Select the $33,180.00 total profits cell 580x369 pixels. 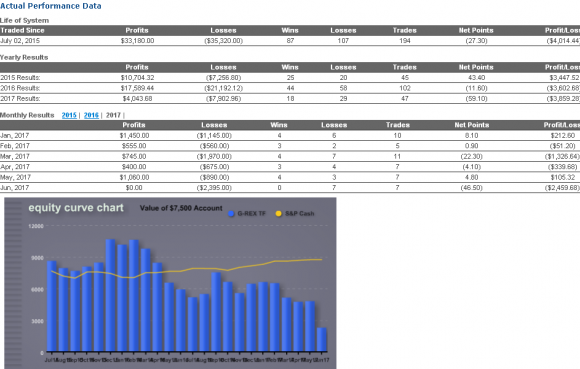click(x=137, y=41)
